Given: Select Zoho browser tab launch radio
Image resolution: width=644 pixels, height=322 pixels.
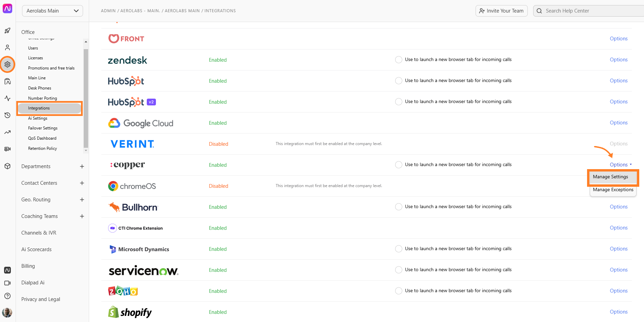Looking at the screenshot, I should tap(399, 291).
